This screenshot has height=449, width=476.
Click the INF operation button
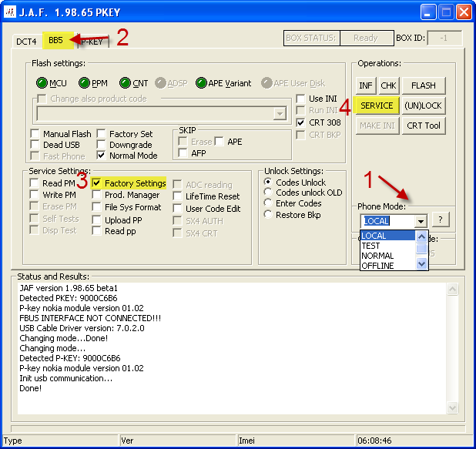(366, 85)
